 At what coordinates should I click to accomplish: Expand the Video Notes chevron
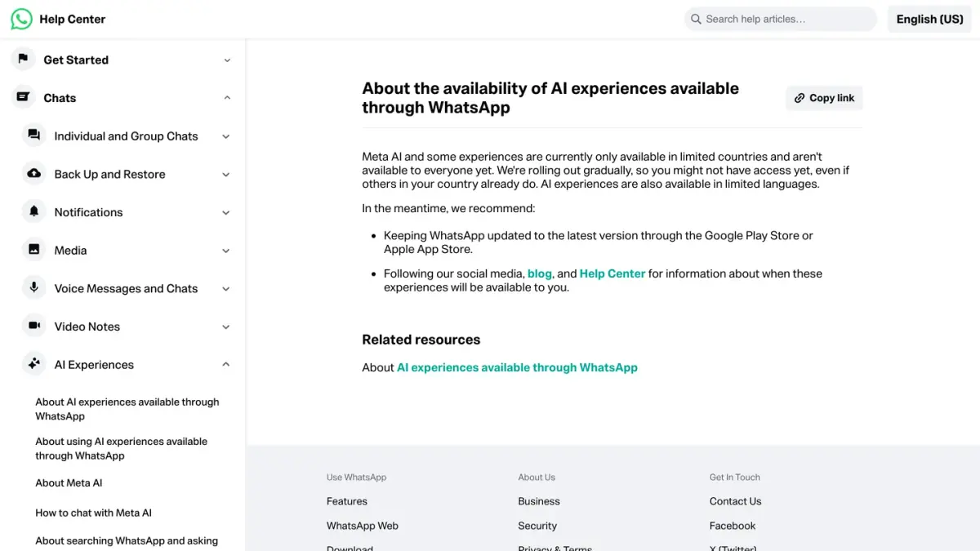(226, 327)
